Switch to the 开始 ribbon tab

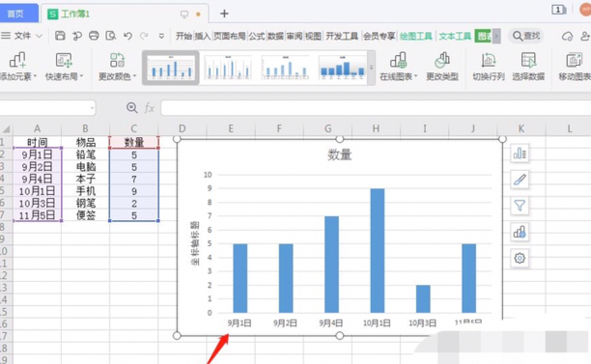(183, 36)
